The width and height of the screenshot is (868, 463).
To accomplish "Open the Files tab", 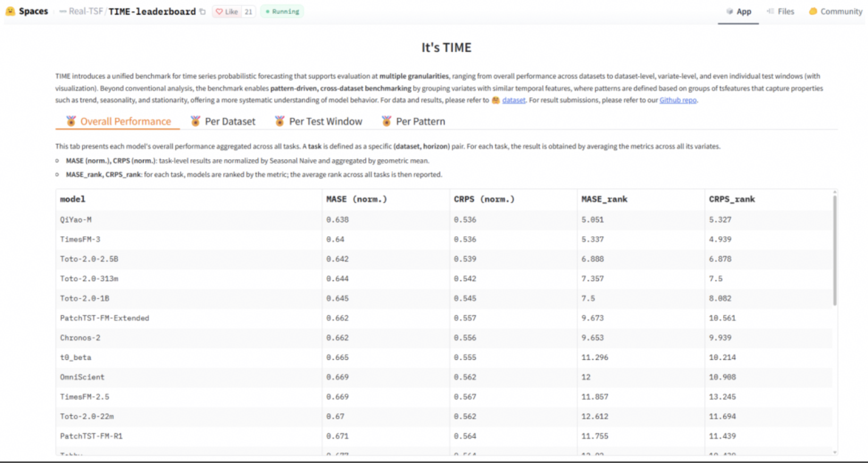I will point(780,11).
